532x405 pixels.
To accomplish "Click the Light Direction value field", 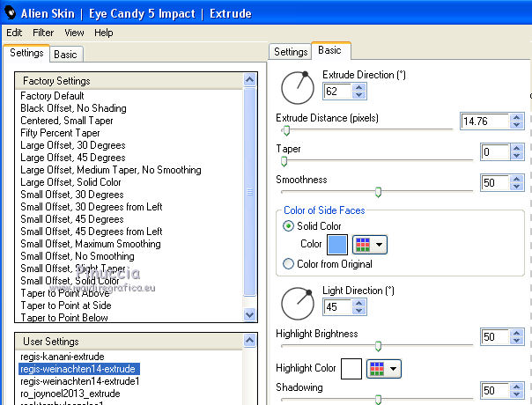I will tap(337, 307).
